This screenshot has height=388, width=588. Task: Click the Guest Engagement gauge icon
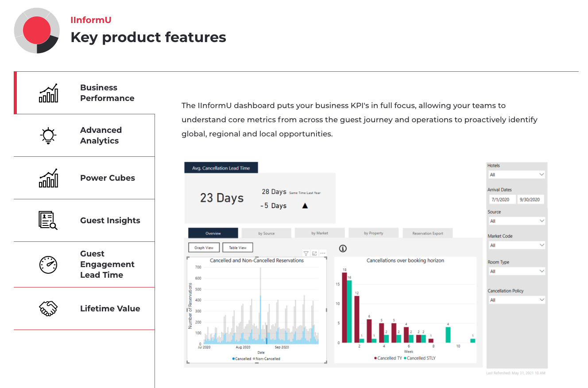[48, 264]
